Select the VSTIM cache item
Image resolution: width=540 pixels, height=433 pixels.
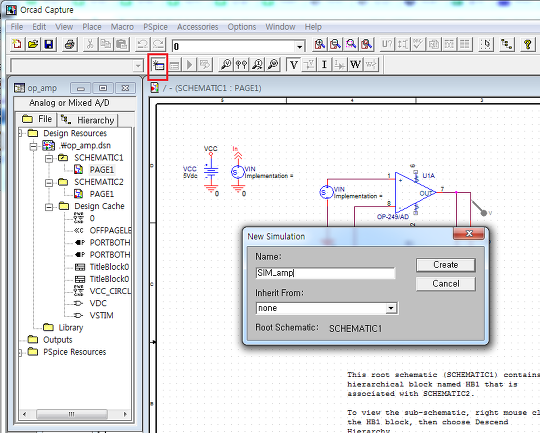(x=102, y=315)
